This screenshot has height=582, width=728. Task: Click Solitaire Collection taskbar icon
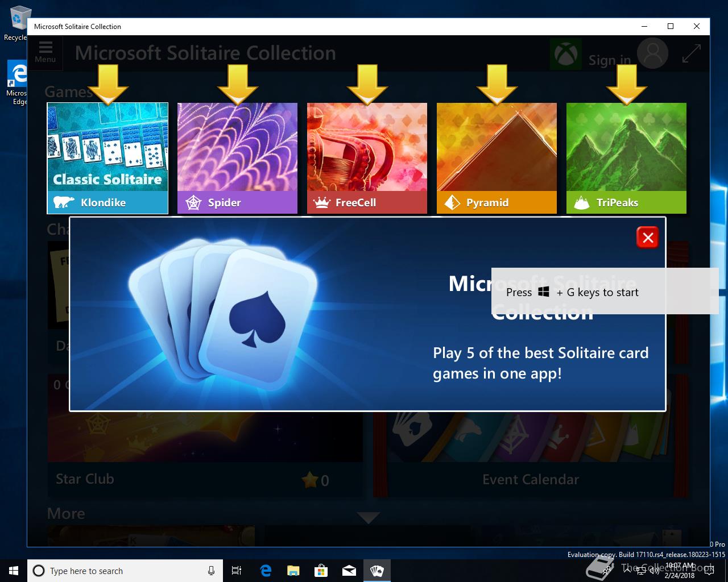[377, 571]
